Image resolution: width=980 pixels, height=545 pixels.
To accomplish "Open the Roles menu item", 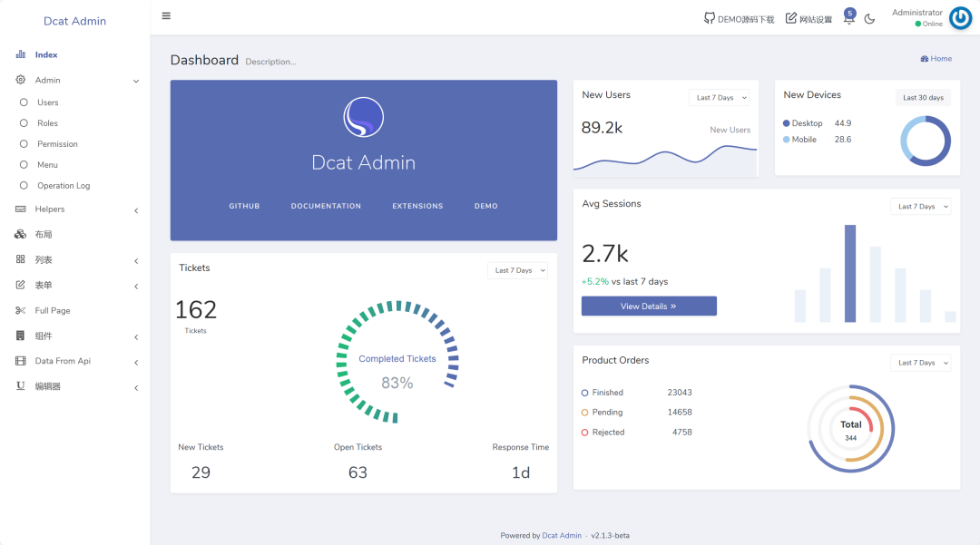I will [75, 123].
